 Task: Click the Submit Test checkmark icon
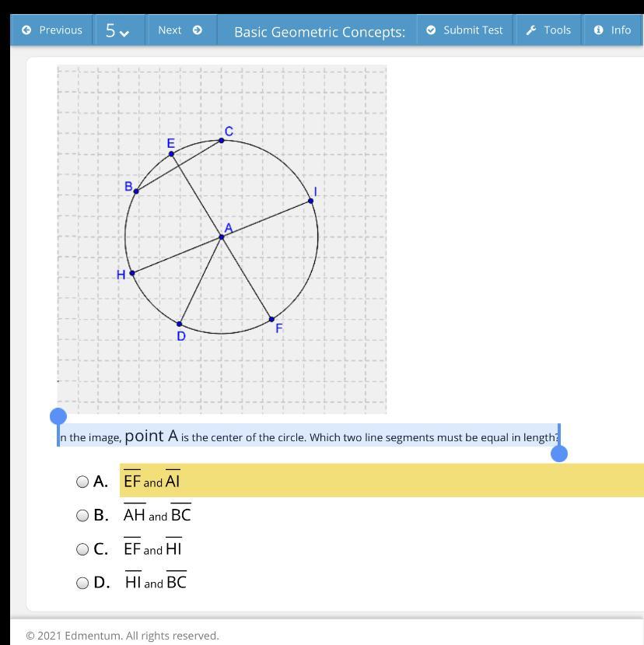[x=431, y=30]
